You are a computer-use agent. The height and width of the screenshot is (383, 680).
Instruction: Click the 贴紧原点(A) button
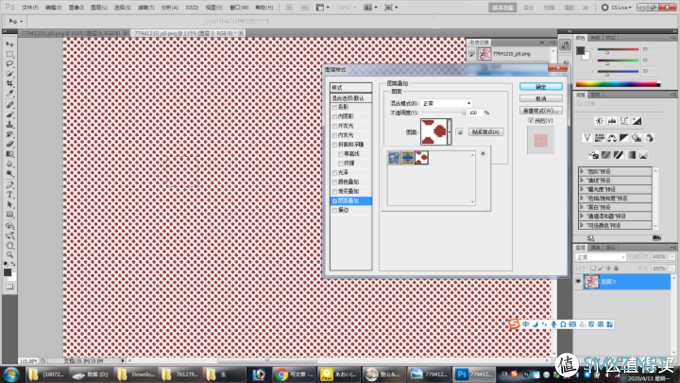pos(486,132)
